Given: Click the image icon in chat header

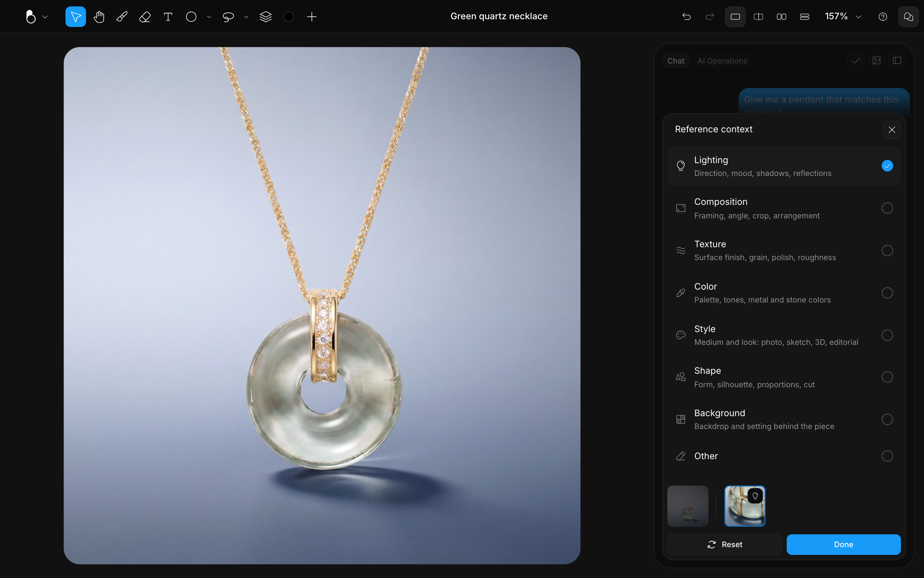Looking at the screenshot, I should click(x=877, y=60).
